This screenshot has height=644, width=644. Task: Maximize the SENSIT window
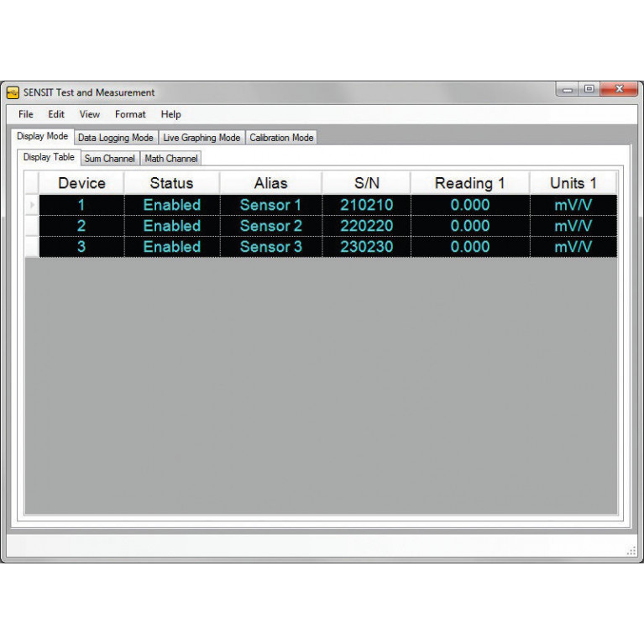(x=589, y=89)
